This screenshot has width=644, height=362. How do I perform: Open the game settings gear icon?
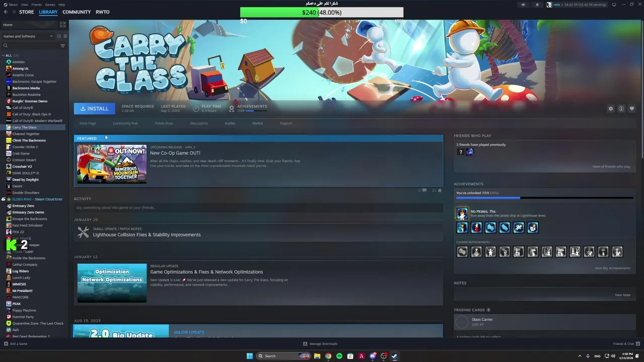click(x=611, y=109)
